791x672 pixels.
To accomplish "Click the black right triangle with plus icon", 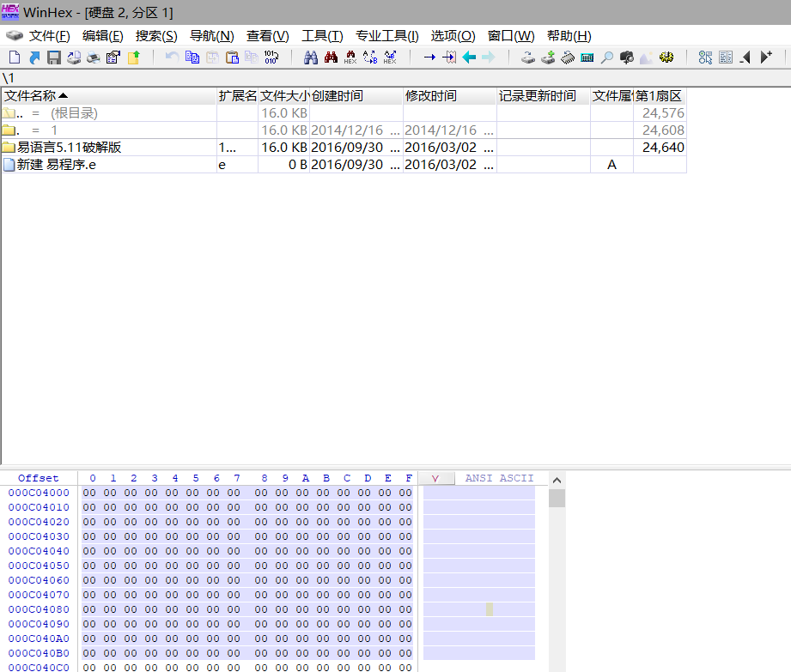I will 766,58.
